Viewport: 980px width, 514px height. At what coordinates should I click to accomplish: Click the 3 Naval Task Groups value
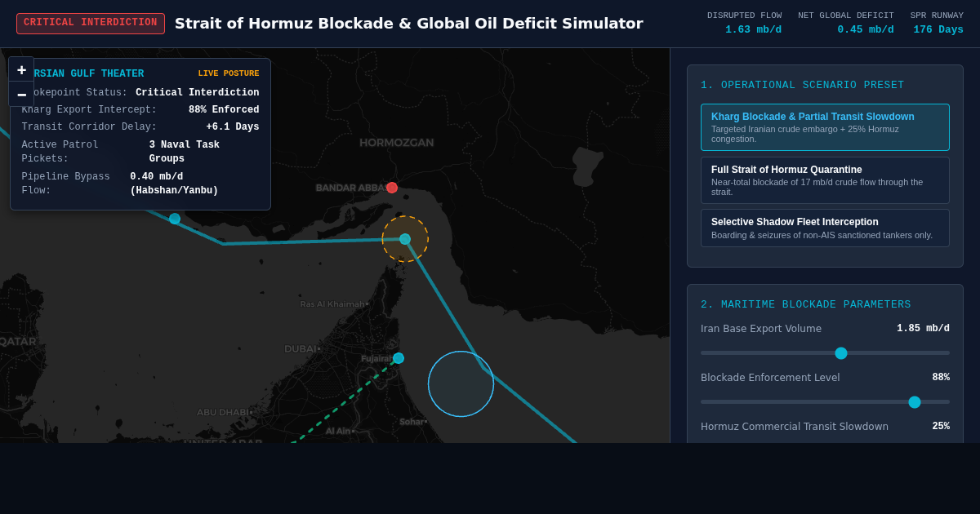click(x=185, y=152)
